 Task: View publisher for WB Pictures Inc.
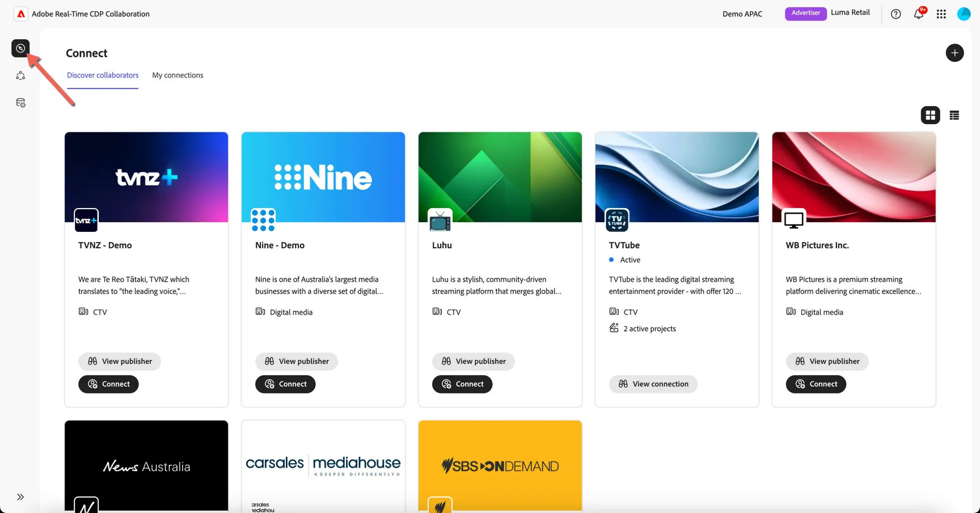point(827,361)
